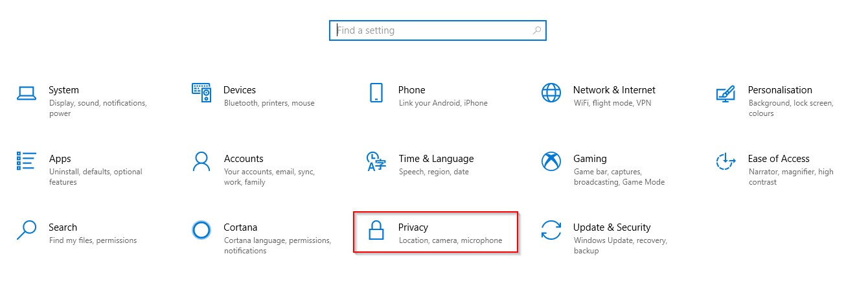Open the Cortana circle icon
The image size is (868, 289).
[x=201, y=230]
